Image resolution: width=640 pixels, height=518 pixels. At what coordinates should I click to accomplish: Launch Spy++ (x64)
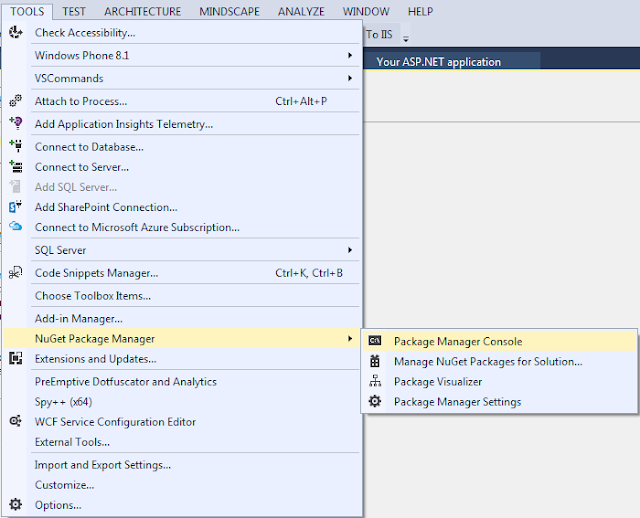[x=182, y=402]
